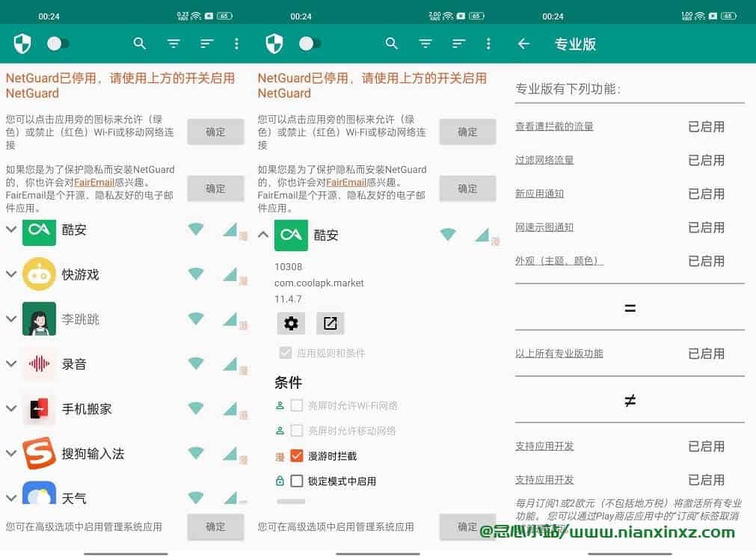Tap the 已启用 status beside 以上所有专业版功能
This screenshot has width=756, height=560.
707,354
